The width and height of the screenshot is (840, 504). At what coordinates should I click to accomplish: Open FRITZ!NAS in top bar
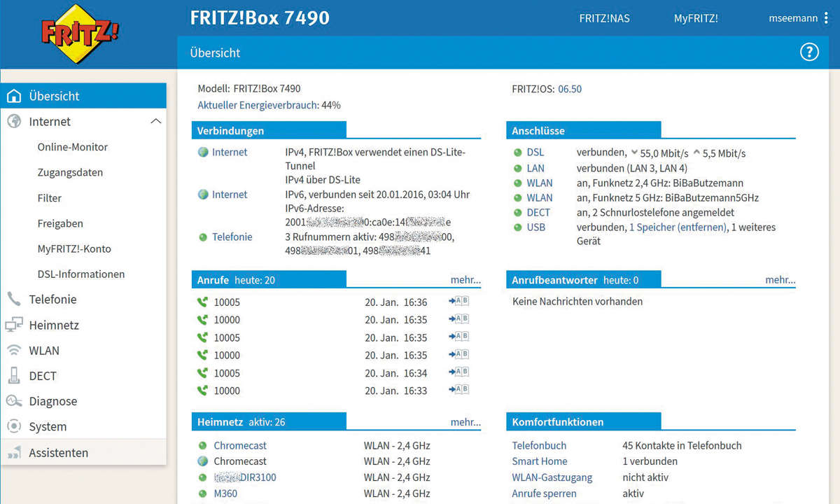pos(605,19)
